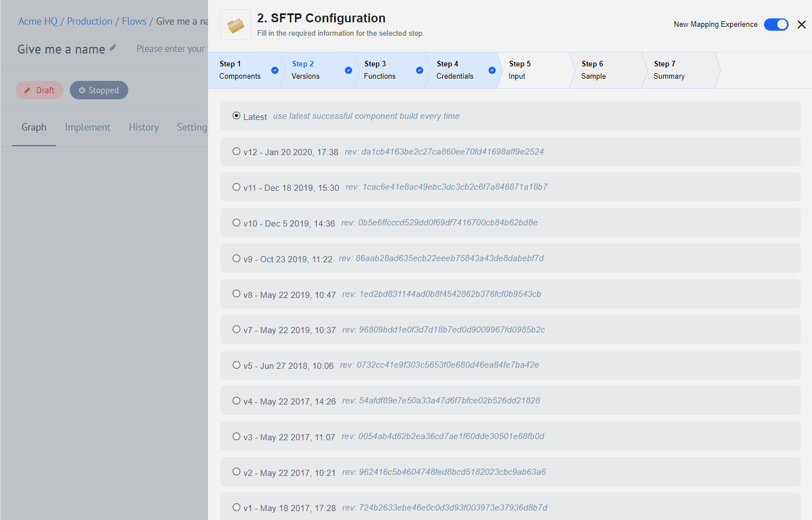Choose the v3 May 22 2017 radio button
This screenshot has width=812, height=520.
tap(236, 436)
